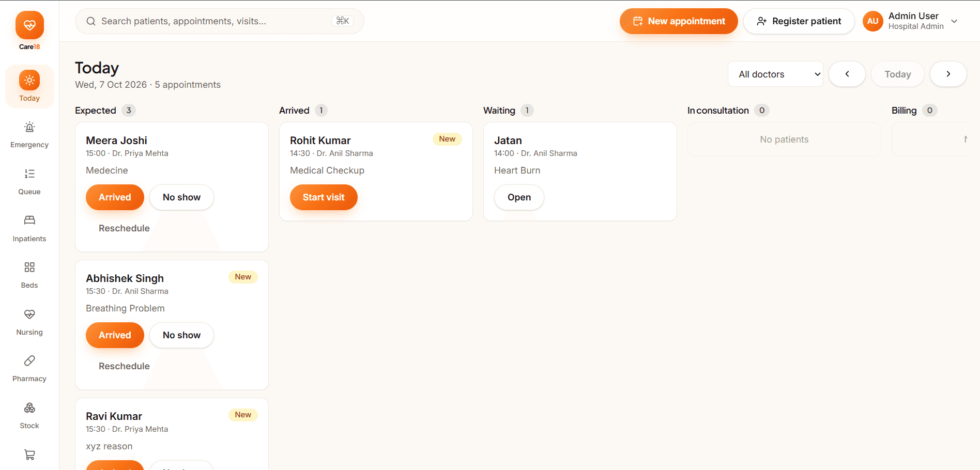Reschedule Abhishek Singh's appointment
Screen dimensions: 980x470
click(x=124, y=366)
